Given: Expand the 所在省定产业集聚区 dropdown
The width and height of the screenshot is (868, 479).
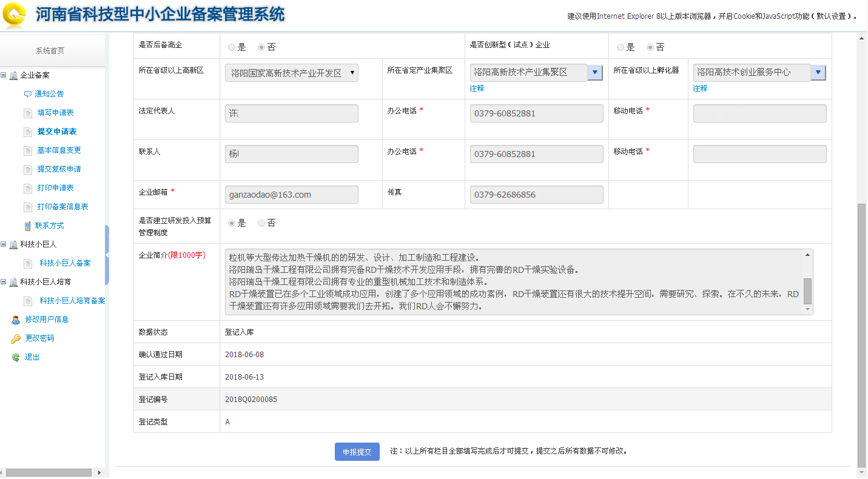Looking at the screenshot, I should pos(594,72).
